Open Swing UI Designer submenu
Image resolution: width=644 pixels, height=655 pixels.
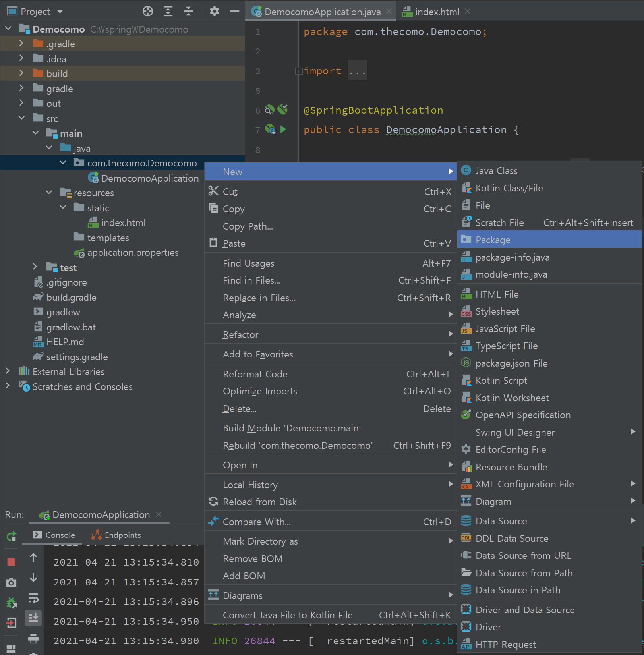click(549, 432)
